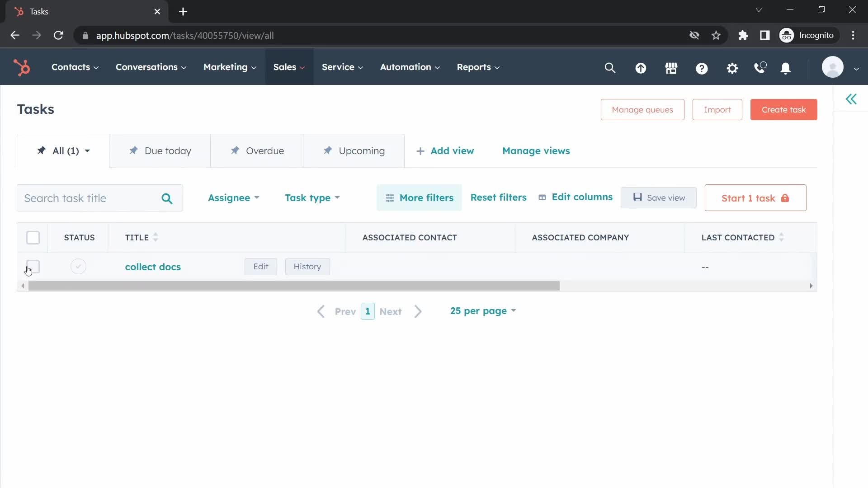Expand the Conversations menu
The height and width of the screenshot is (488, 868).
pyautogui.click(x=151, y=67)
